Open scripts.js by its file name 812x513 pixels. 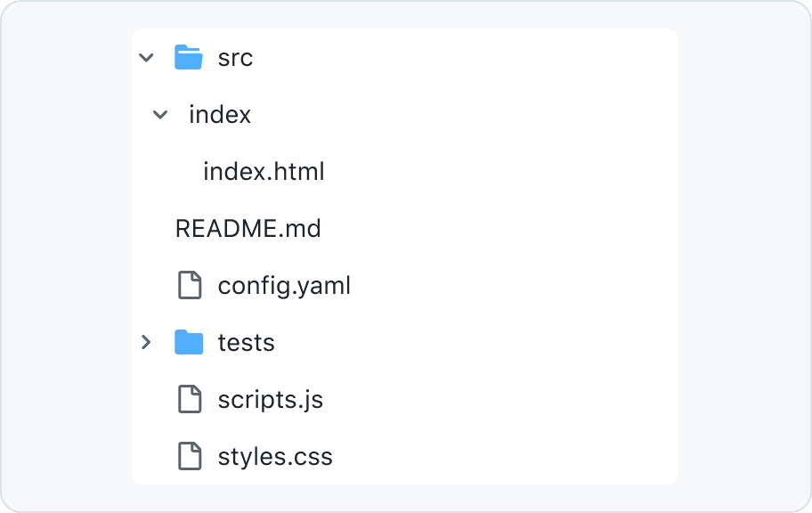(270, 400)
